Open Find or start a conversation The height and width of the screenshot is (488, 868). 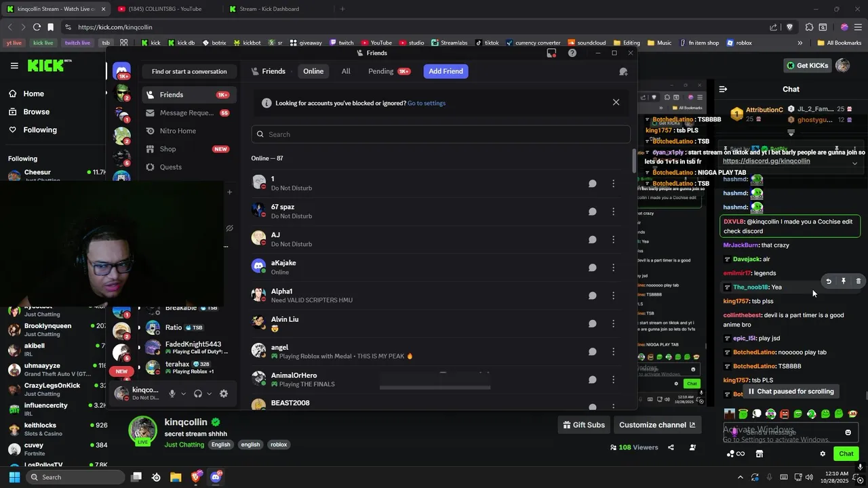(x=189, y=71)
